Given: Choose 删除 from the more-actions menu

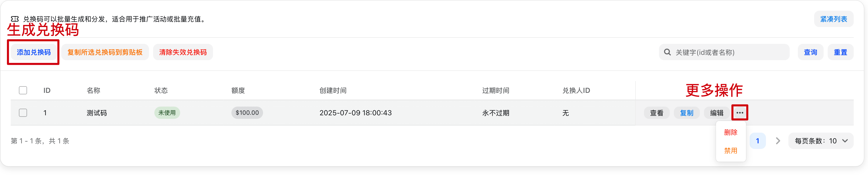Looking at the screenshot, I should pos(730,133).
